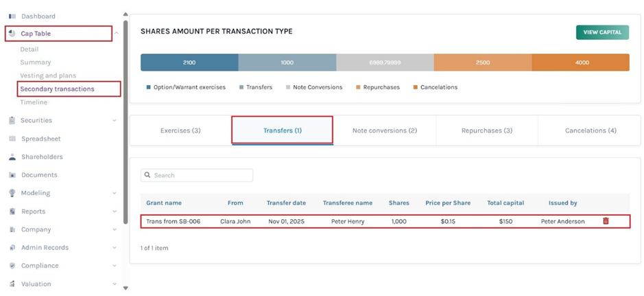Image resolution: width=644 pixels, height=296 pixels.
Task: Click the Documents folder icon
Action: (12, 175)
